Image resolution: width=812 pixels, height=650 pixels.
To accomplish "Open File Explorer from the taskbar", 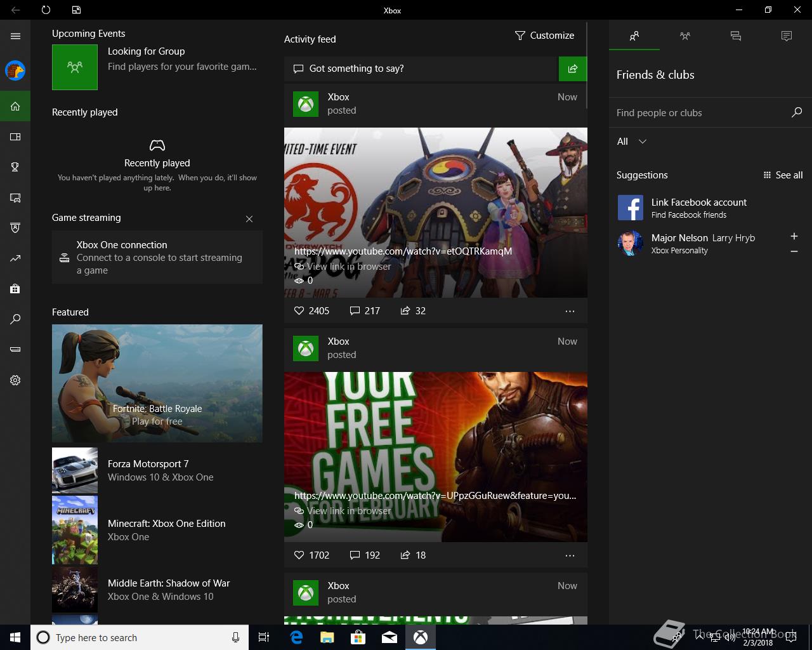I will tap(327, 637).
